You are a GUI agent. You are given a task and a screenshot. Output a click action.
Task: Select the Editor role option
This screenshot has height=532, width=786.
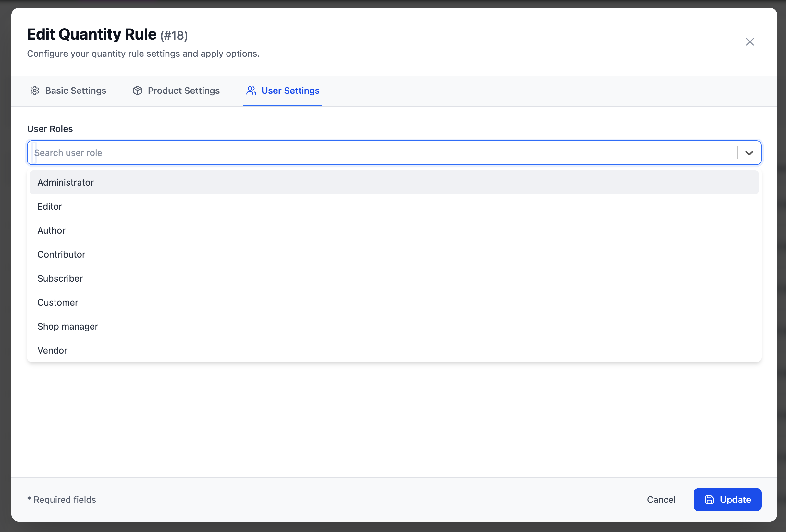click(x=50, y=207)
